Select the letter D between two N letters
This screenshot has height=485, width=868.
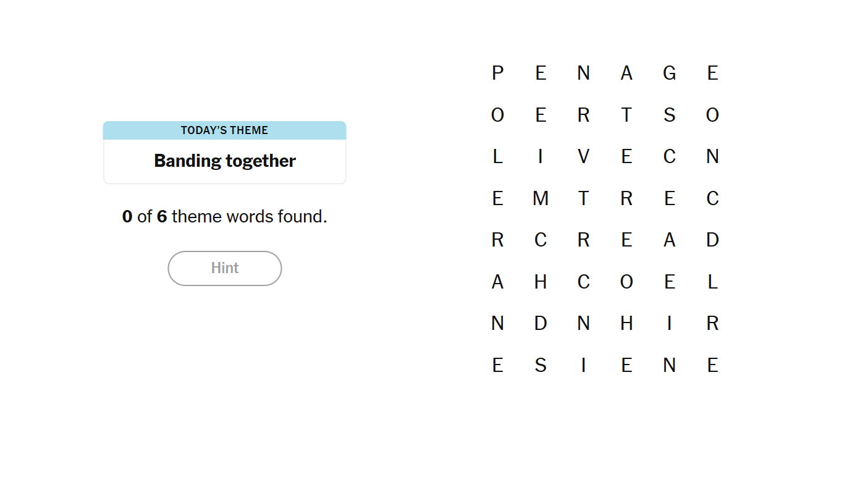pyautogui.click(x=541, y=323)
